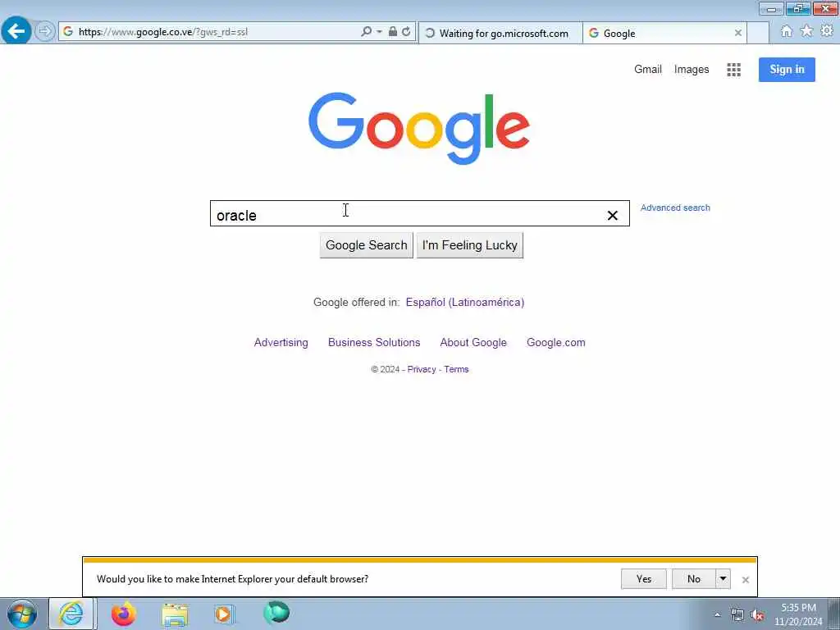Click the muted volume tray icon
The width and height of the screenshot is (840, 630).
click(x=757, y=615)
